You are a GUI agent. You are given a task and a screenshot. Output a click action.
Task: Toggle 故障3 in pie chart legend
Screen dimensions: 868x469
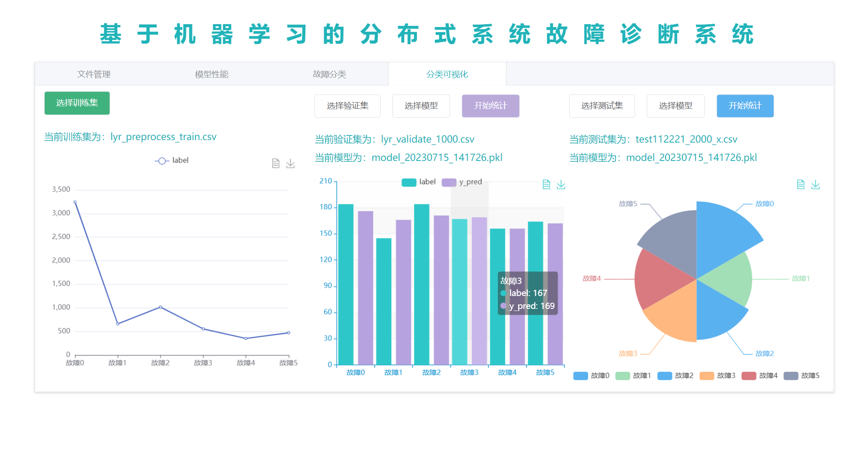coord(717,376)
